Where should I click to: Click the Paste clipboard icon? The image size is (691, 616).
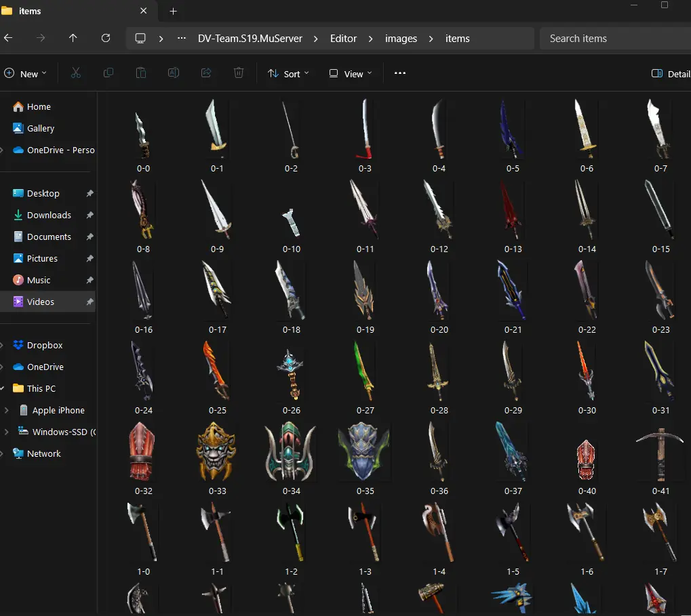(141, 73)
